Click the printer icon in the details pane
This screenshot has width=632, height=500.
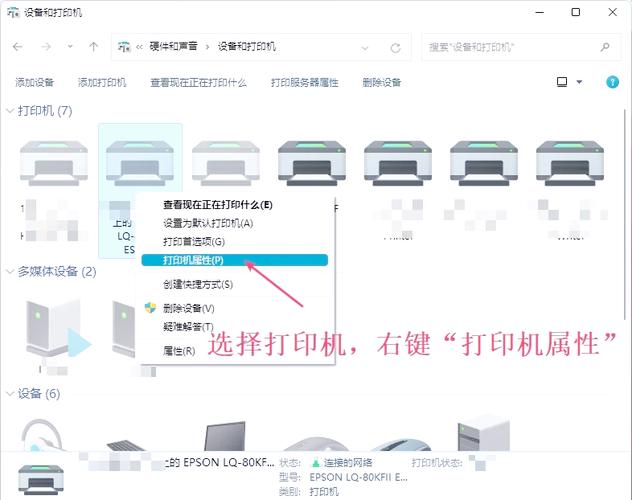pyautogui.click(x=41, y=479)
